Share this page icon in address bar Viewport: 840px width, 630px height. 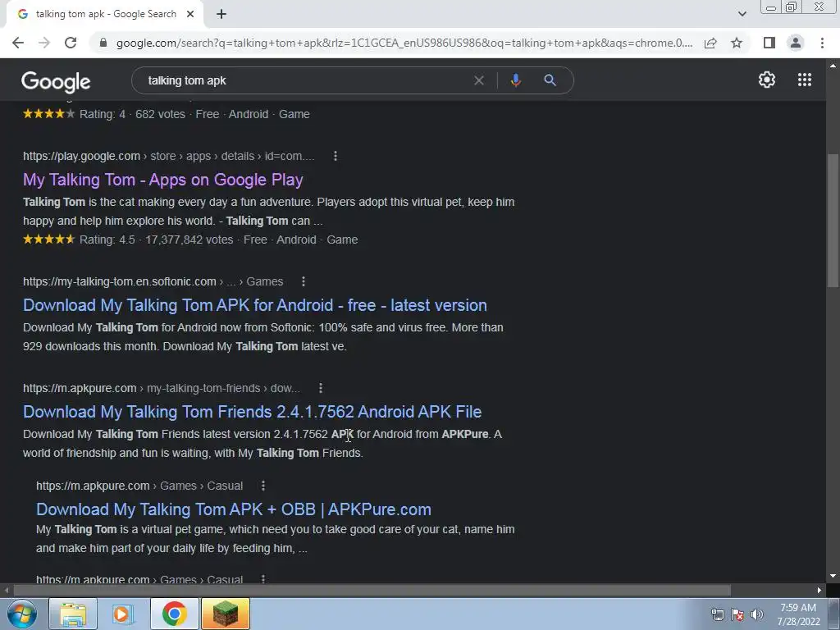coord(710,43)
